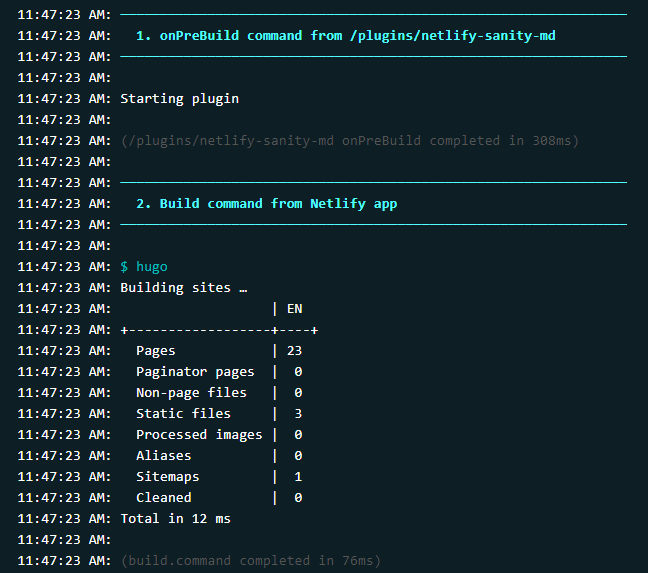Viewport: 648px width, 573px height.
Task: Click the 'Aliases' table row
Action: (219, 456)
